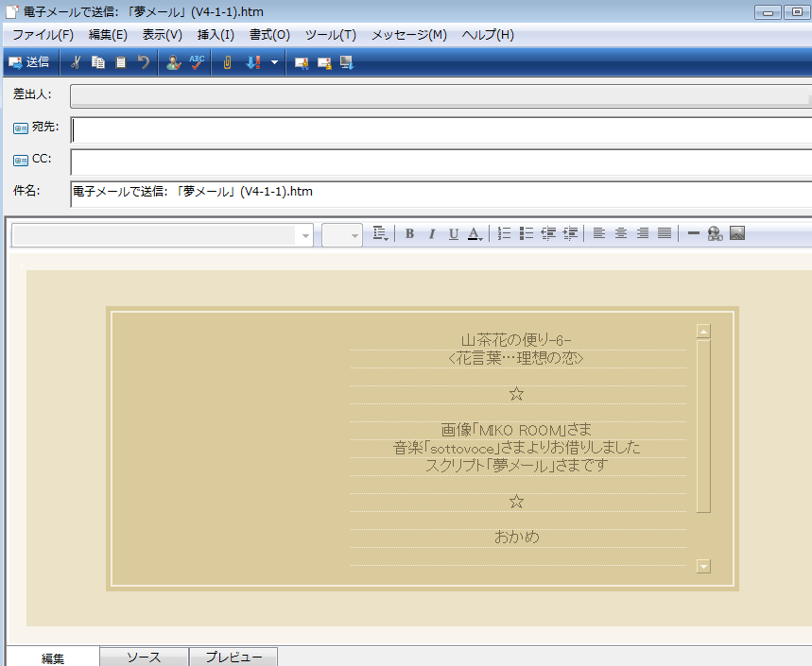Click the 宛先 address book button
Screen dimensions: 812x666
[36, 127]
